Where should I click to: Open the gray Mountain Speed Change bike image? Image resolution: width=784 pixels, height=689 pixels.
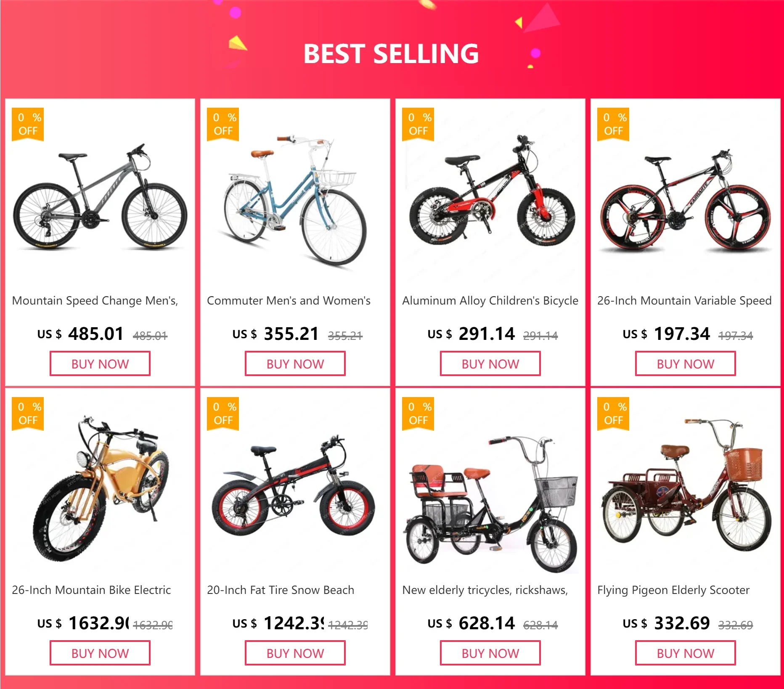(100, 196)
